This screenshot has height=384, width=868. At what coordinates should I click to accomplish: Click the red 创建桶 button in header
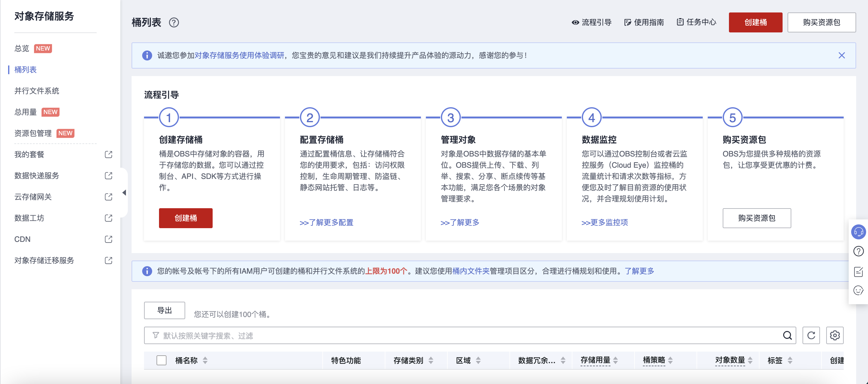(x=755, y=22)
